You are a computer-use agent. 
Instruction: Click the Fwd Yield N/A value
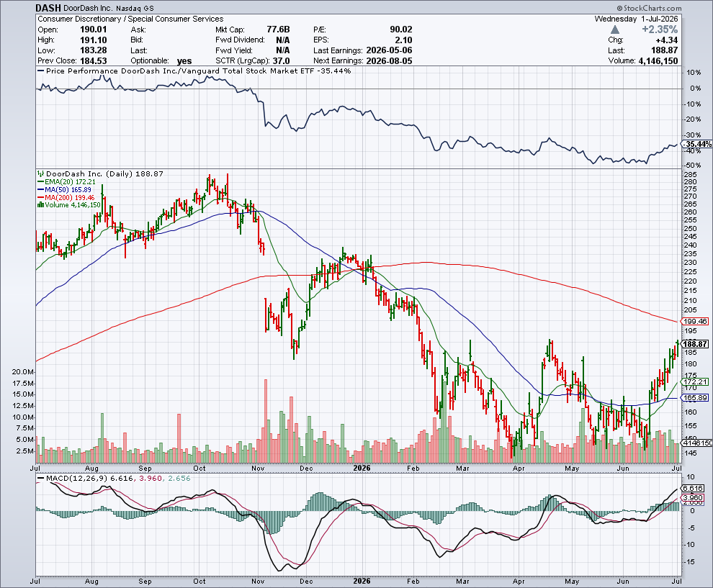click(x=283, y=50)
